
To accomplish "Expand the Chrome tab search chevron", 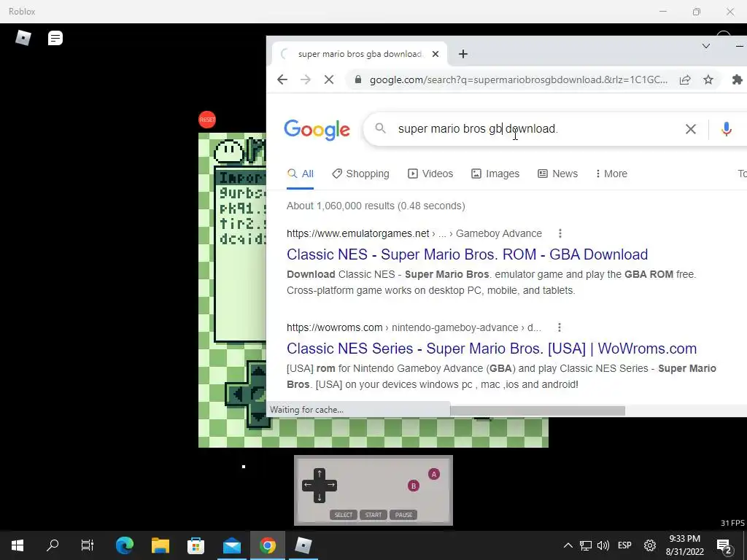I will coord(706,46).
